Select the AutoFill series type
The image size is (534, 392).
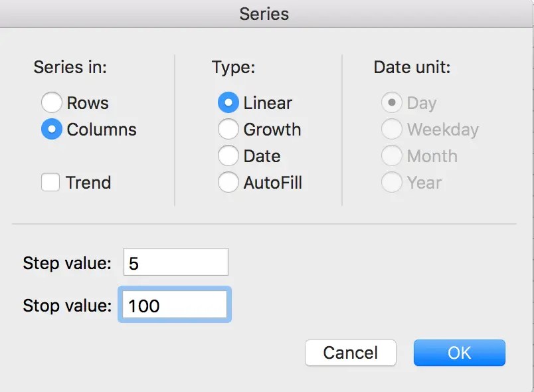(x=228, y=183)
